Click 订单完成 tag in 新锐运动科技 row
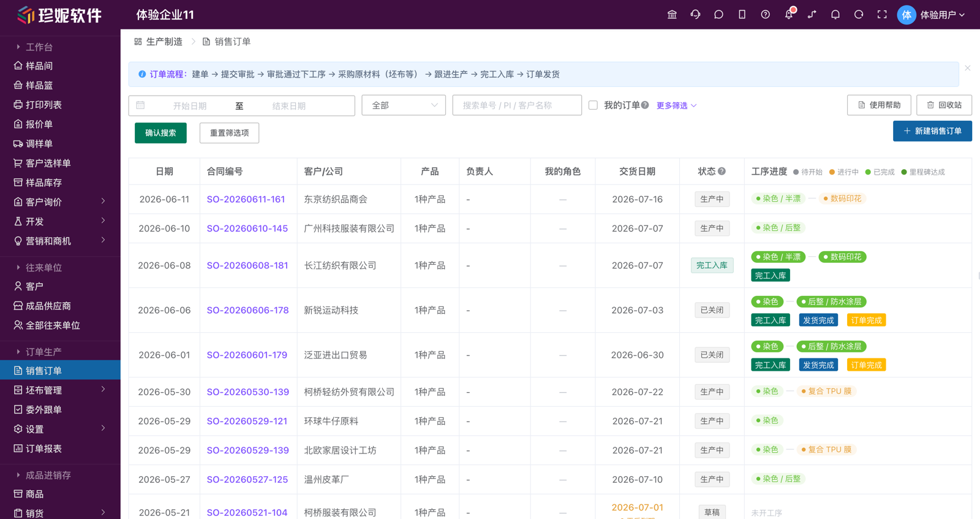Viewport: 980px width, 519px height. click(x=866, y=320)
